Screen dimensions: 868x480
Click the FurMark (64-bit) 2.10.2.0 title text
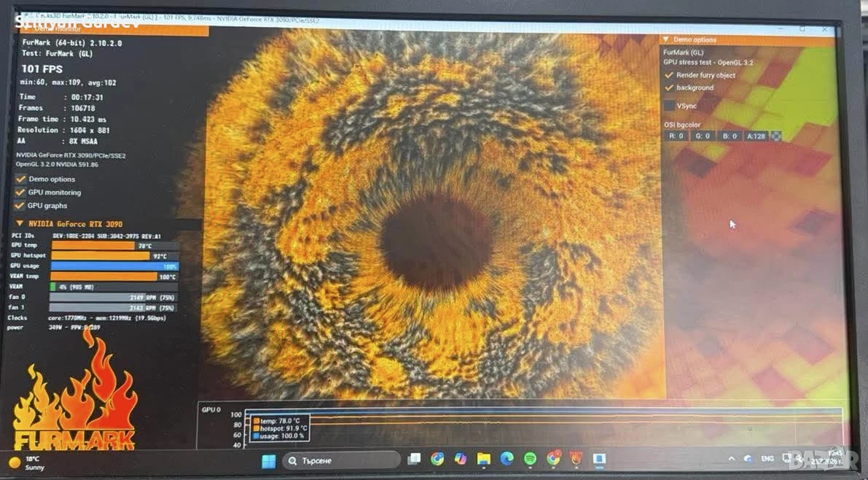[72, 43]
